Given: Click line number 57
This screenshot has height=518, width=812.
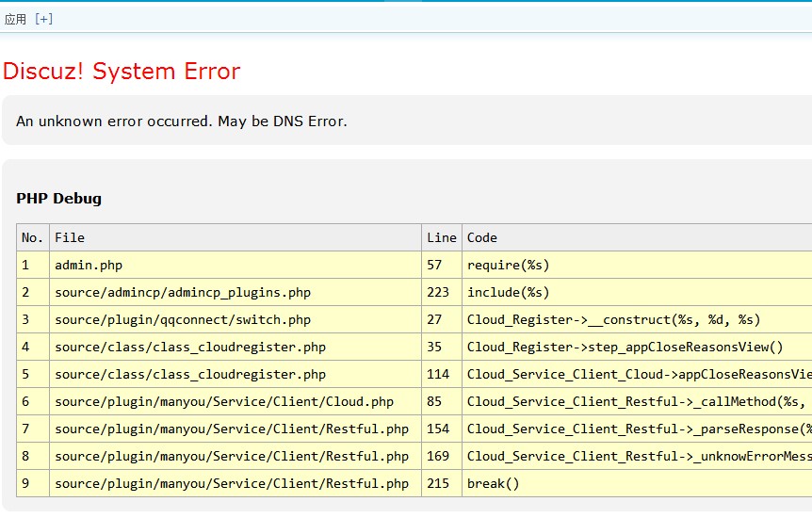Looking at the screenshot, I should [x=442, y=266].
